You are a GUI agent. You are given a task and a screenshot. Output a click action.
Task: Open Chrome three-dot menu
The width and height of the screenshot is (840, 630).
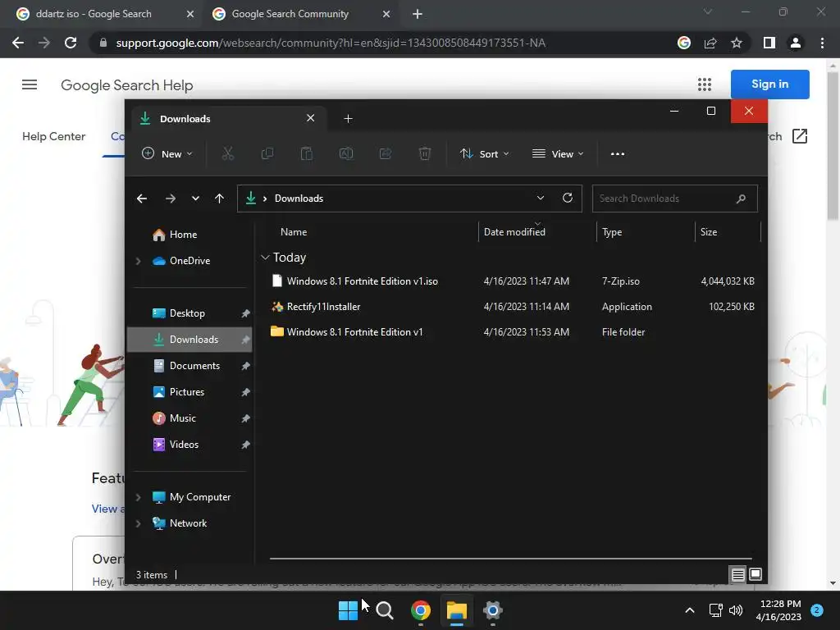coord(822,43)
